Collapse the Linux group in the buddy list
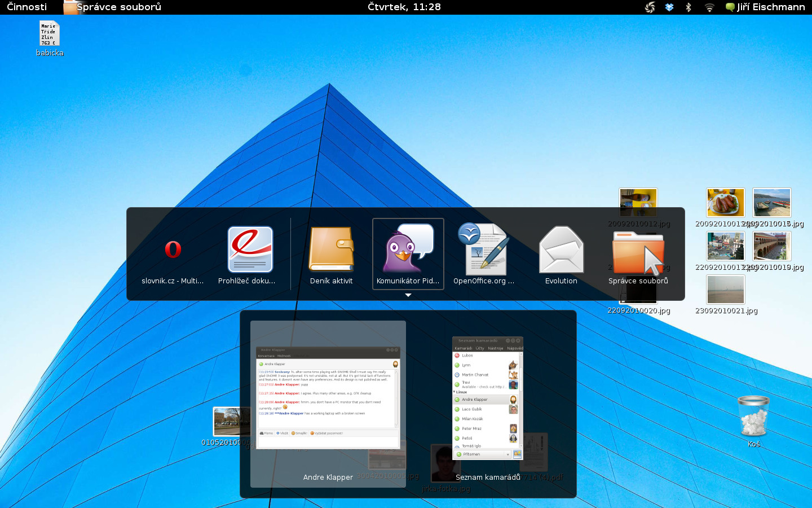The width and height of the screenshot is (812, 508). 454,392
